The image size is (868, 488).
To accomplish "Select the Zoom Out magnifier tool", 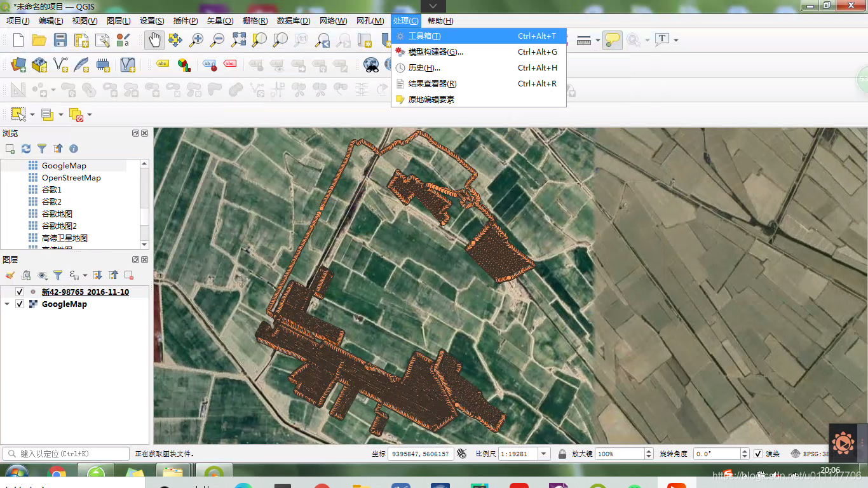I will pos(217,40).
